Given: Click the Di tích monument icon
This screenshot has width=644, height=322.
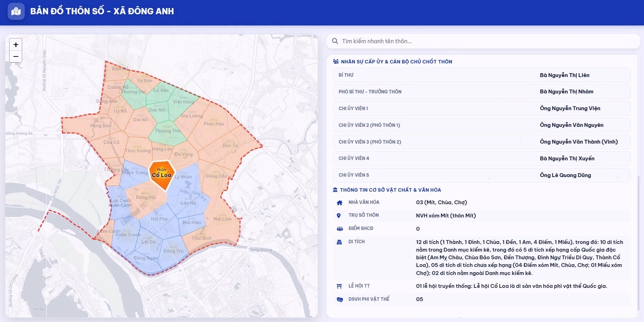Looking at the screenshot, I should pos(339,242).
